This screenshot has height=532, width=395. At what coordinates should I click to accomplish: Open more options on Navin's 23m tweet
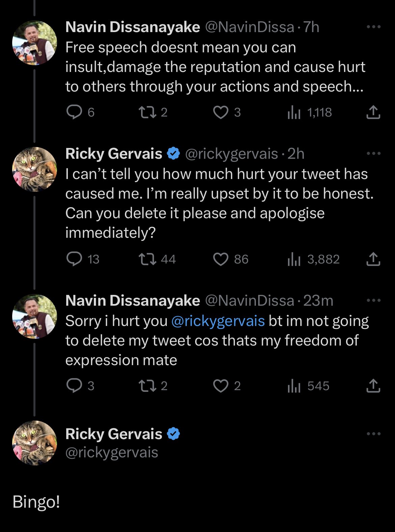[373, 301]
